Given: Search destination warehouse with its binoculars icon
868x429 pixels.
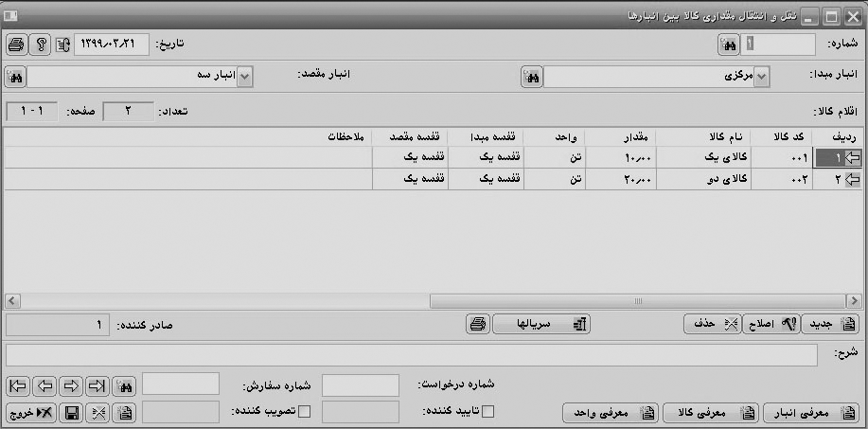Looking at the screenshot, I should pos(17,78).
